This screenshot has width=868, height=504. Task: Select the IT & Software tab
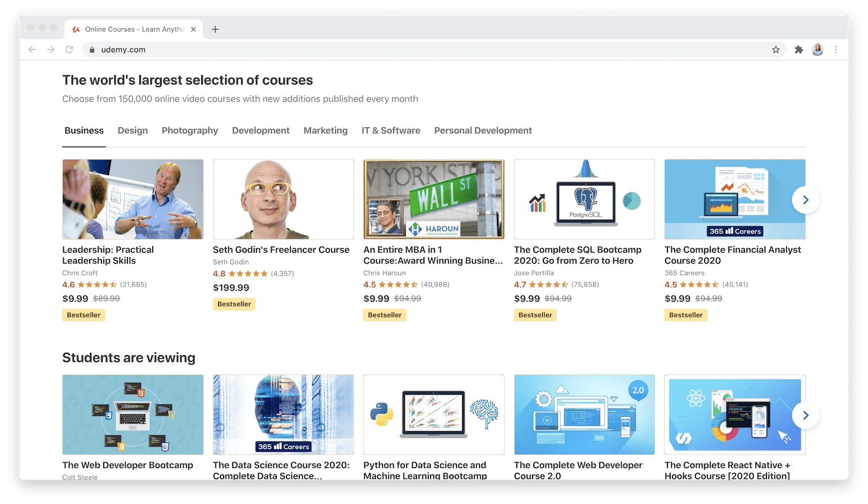(391, 130)
